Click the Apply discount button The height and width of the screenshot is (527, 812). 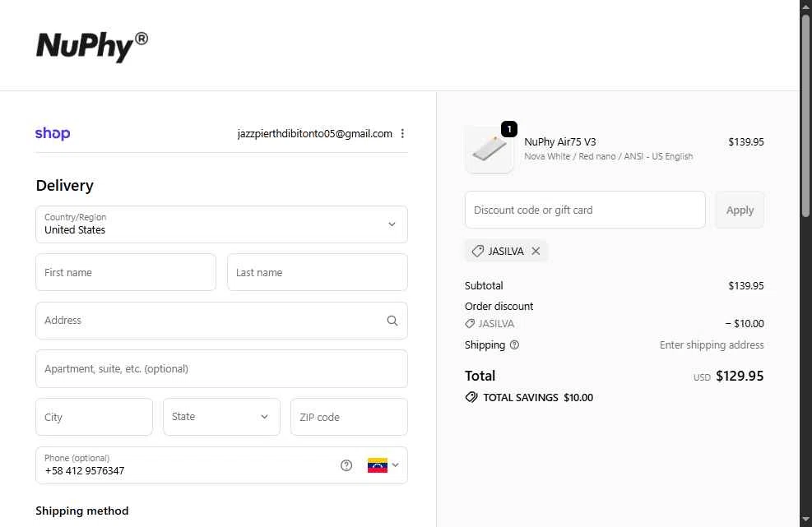tap(740, 210)
